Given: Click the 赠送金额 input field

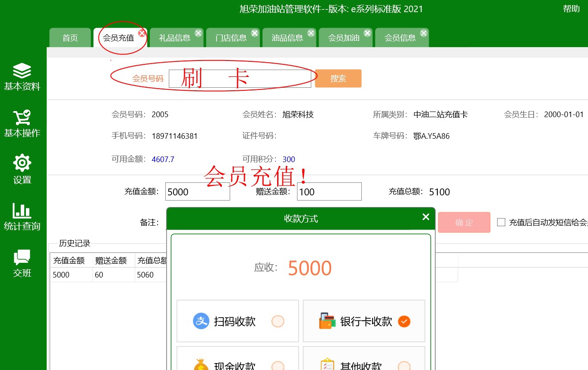Looking at the screenshot, I should pos(329,191).
